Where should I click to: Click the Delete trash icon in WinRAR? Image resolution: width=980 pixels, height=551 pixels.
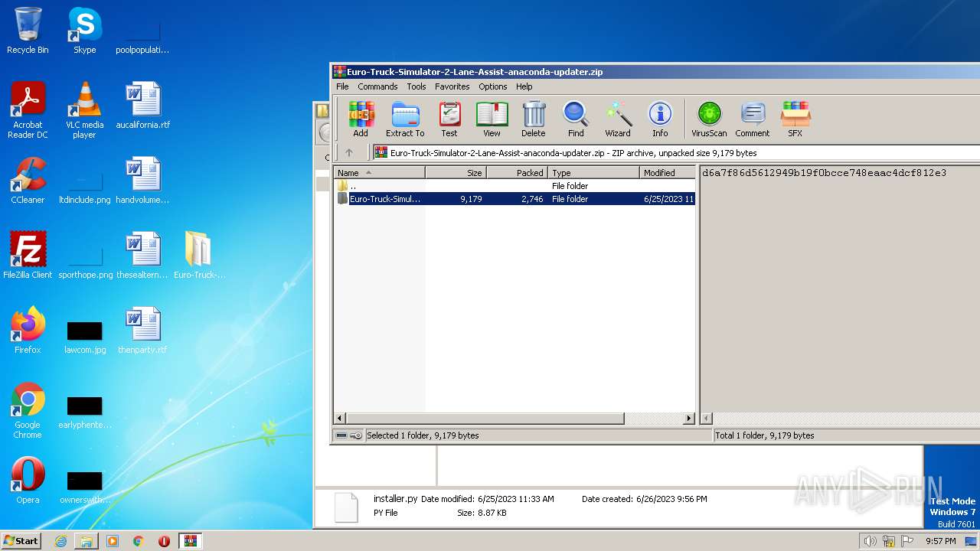[x=534, y=119]
